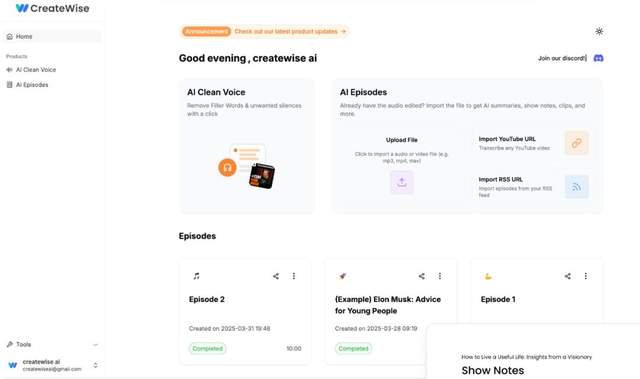
Task: Share the Elon Musk example episode
Action: tap(422, 276)
